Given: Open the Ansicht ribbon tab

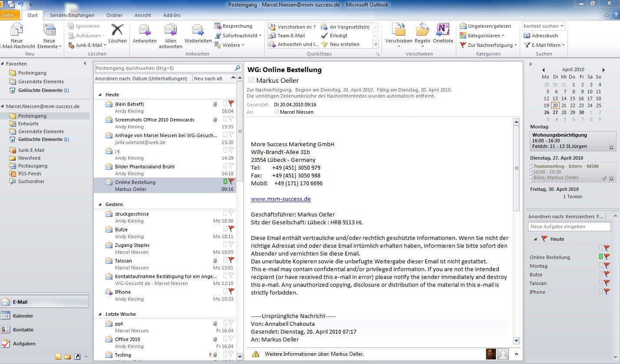Looking at the screenshot, I should pos(143,15).
